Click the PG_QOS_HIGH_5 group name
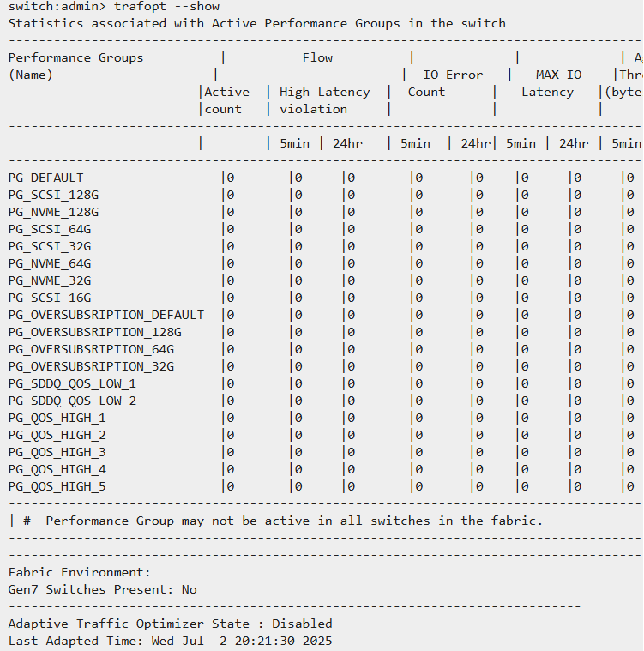Viewport: 644px width, 651px height. pos(57,486)
